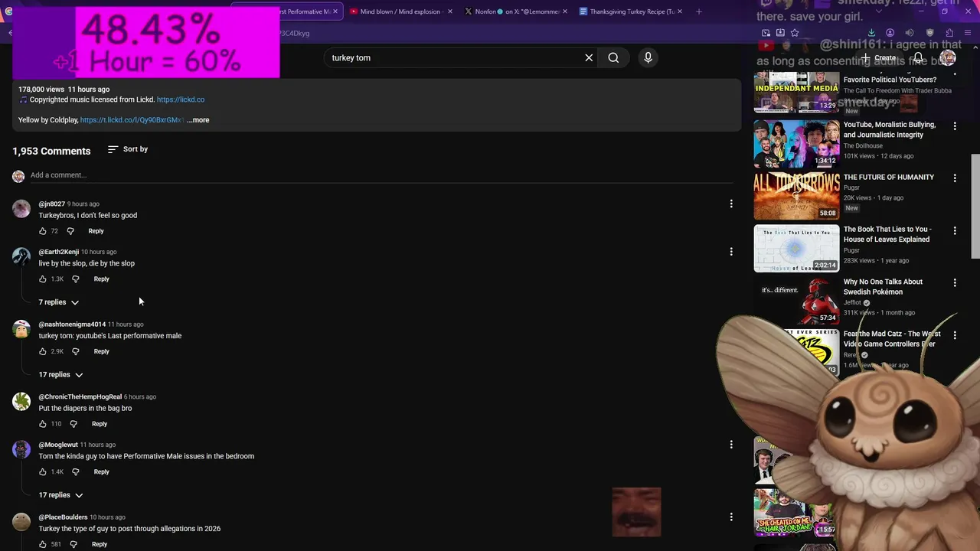Open @ChronicTheHempHogReal channel name link
The image size is (980, 551).
click(80, 397)
